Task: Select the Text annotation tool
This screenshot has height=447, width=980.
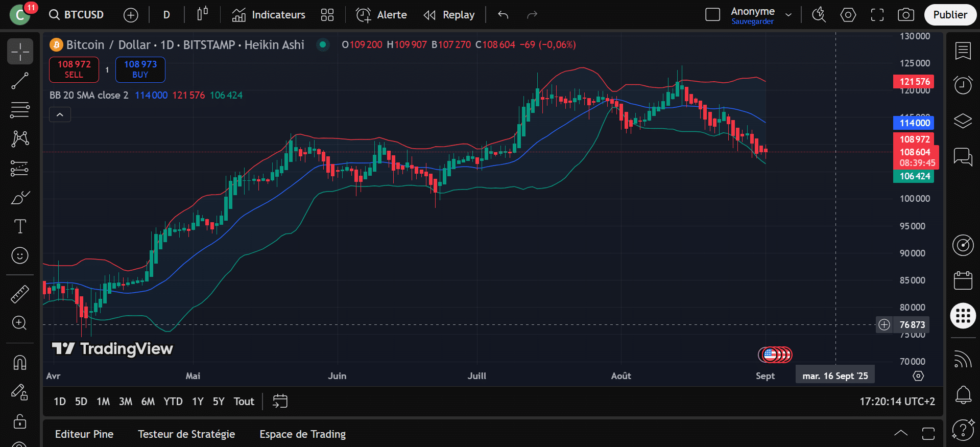Action: coord(20,226)
